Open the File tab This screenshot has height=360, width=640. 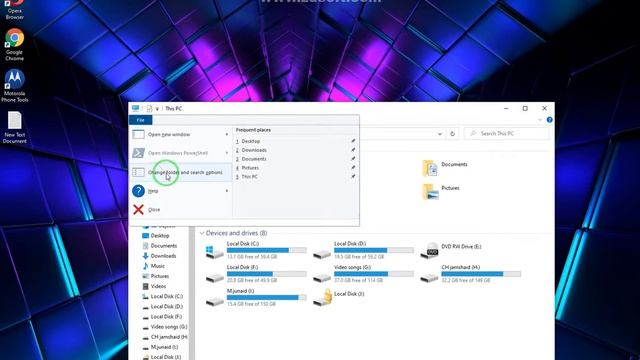tap(140, 120)
